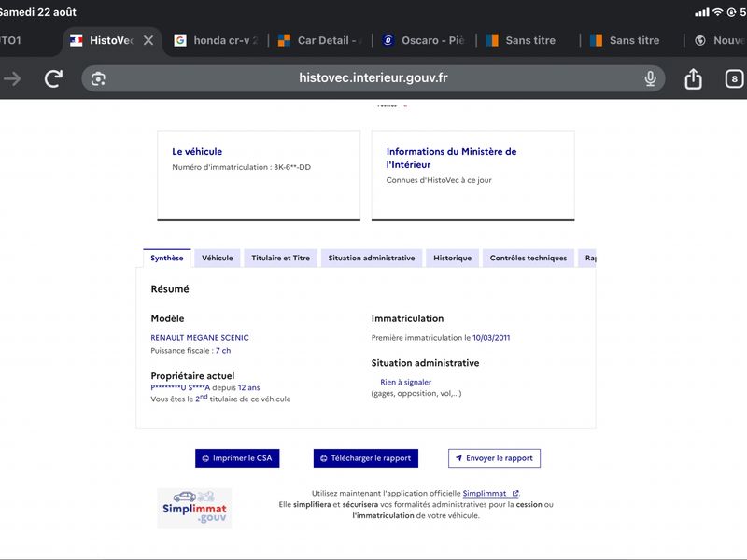747x560 pixels.
Task: Click the histovec.interieur.gouv.fr address field
Action: pos(373,78)
